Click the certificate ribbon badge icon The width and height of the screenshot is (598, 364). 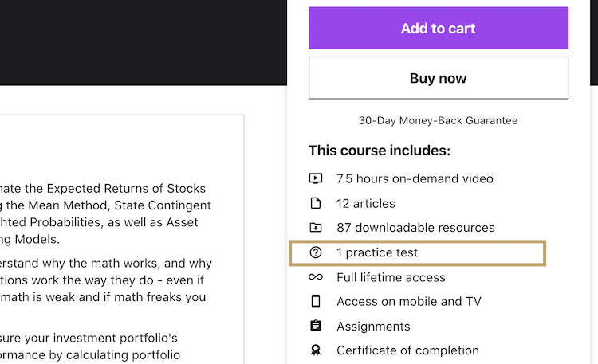pyautogui.click(x=316, y=350)
